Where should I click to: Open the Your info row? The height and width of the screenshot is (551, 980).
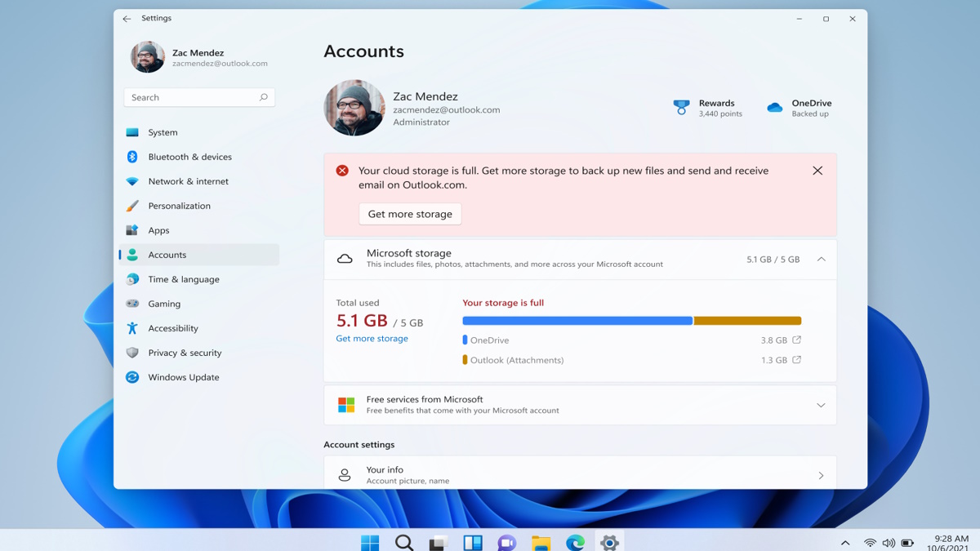[x=580, y=473]
